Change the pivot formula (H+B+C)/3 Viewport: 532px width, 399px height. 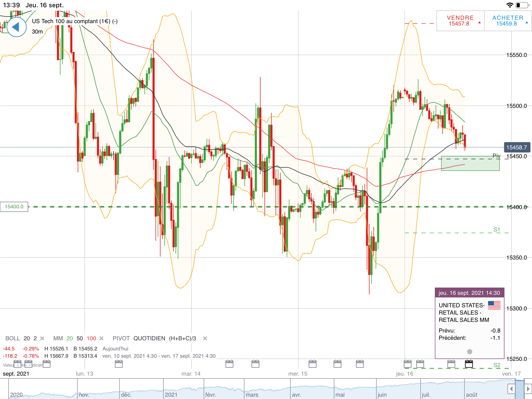[182, 338]
